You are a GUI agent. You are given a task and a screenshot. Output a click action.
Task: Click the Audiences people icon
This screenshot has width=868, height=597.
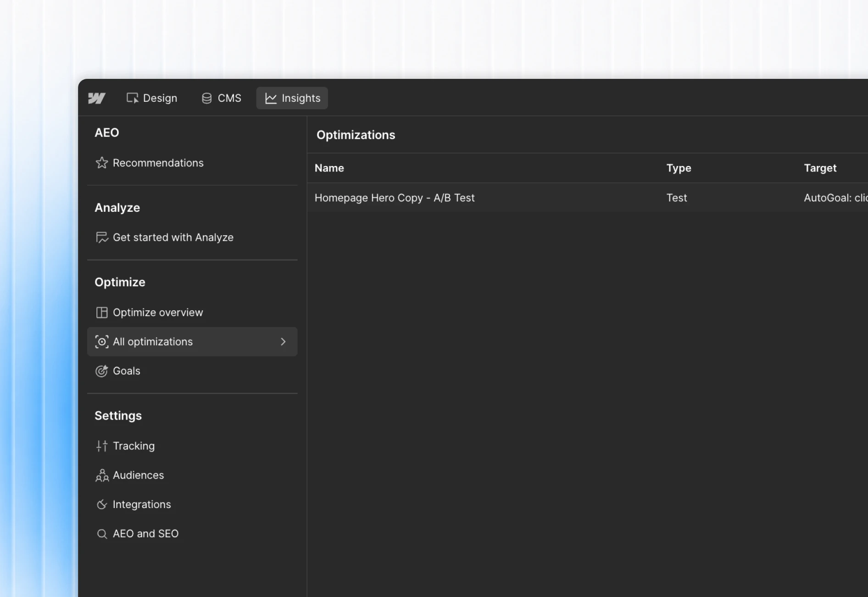point(102,475)
